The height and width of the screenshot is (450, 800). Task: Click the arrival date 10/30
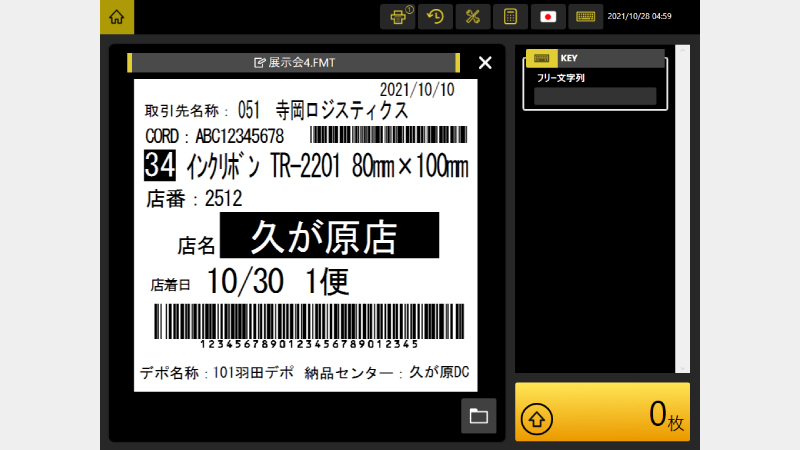(x=245, y=281)
